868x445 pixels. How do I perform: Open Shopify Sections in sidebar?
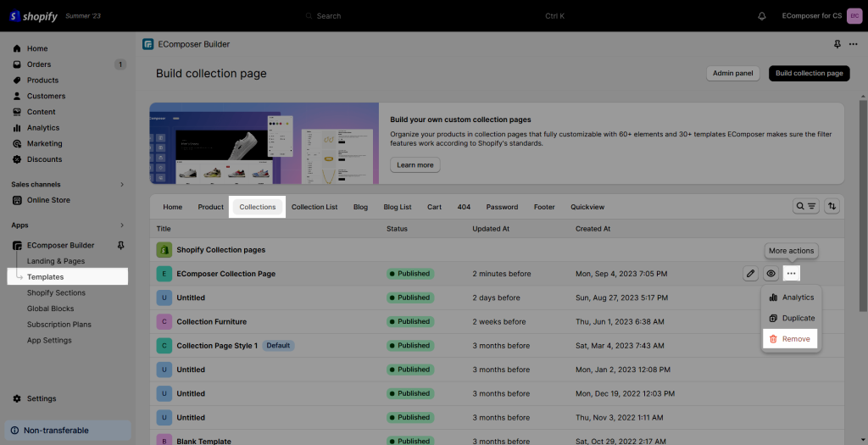(x=57, y=292)
